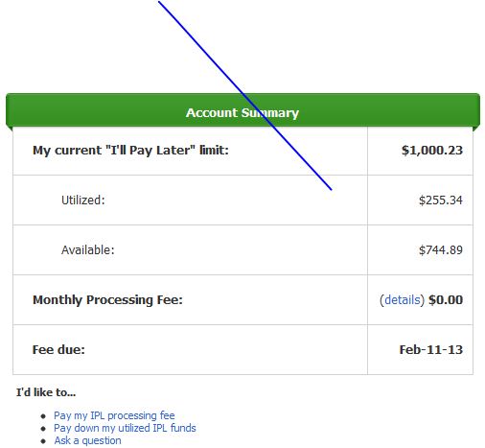Open Pay my IPL processing fee link
This screenshot has height=448, width=485.
coord(114,415)
